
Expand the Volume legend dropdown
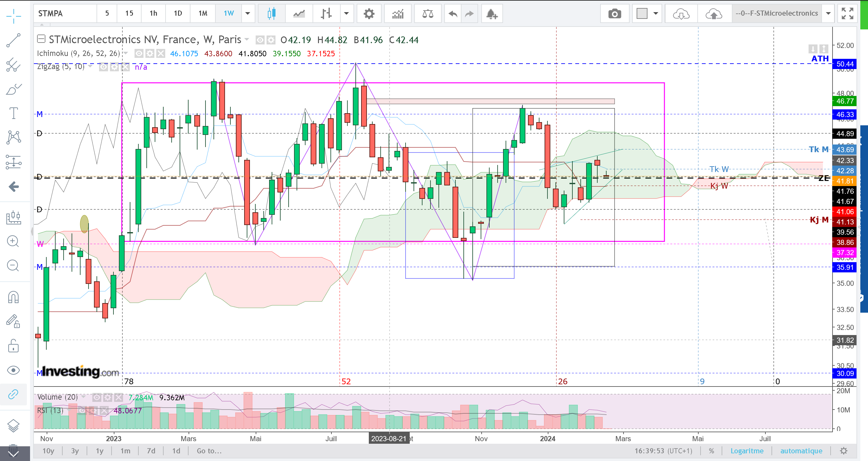tap(83, 397)
